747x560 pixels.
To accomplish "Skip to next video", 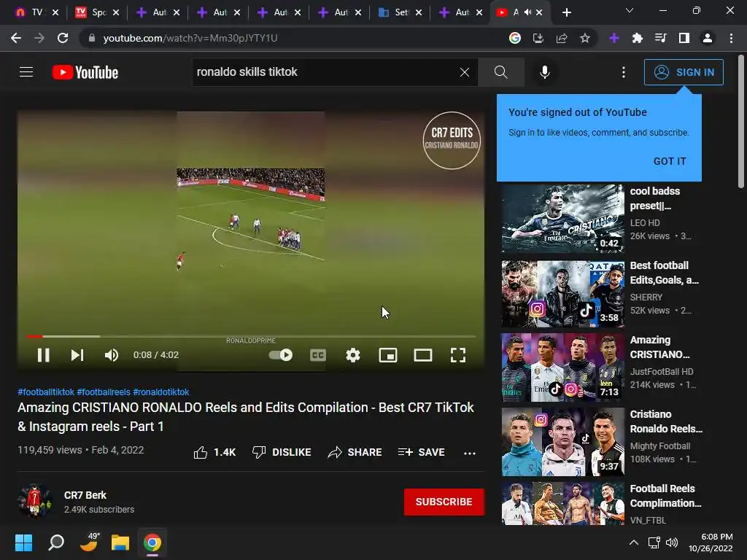I will [77, 355].
